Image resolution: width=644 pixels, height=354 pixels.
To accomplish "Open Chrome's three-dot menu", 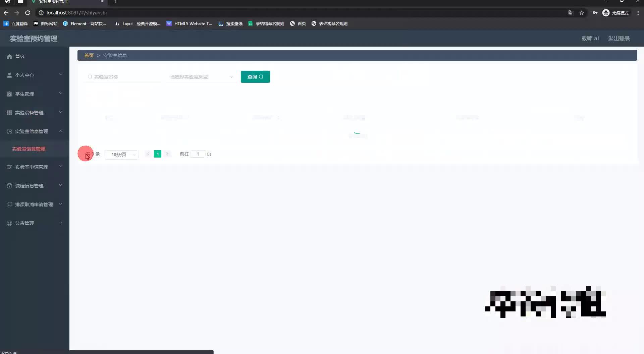I will [x=638, y=13].
